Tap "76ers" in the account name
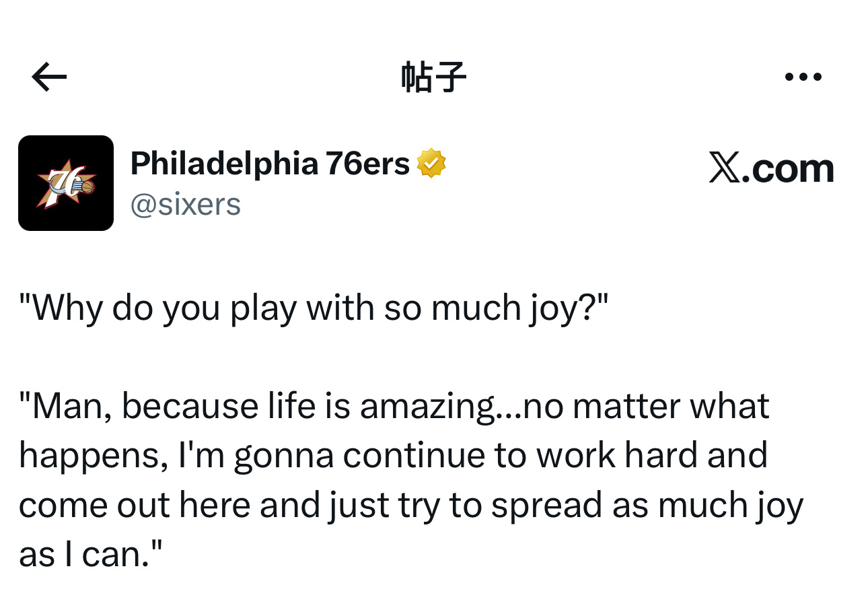The width and height of the screenshot is (868, 612). coord(367,164)
